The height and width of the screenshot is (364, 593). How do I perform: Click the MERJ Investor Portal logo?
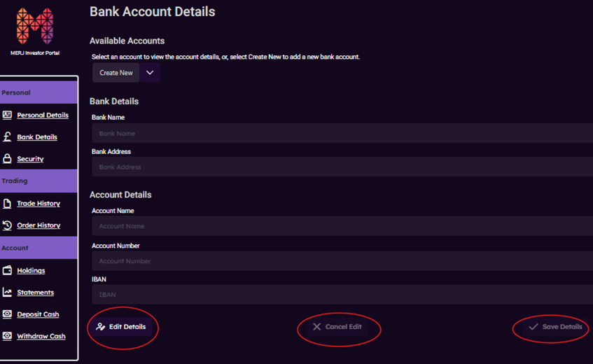click(34, 27)
